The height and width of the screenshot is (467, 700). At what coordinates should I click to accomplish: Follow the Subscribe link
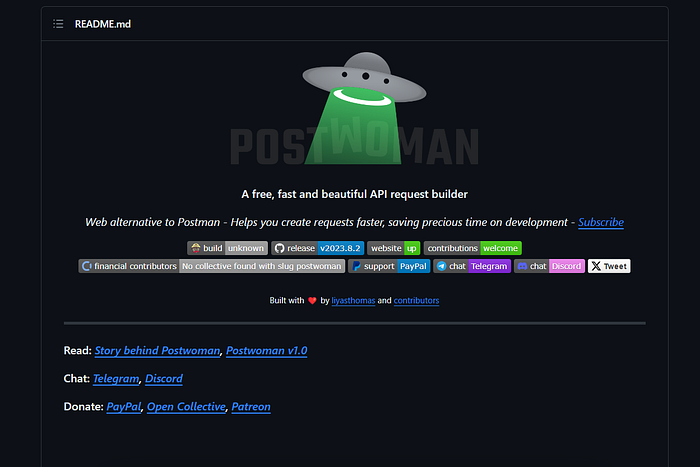pyautogui.click(x=601, y=222)
